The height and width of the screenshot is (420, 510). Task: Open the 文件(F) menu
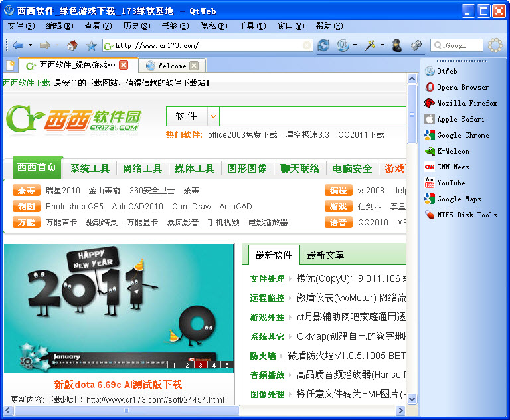tap(21, 26)
